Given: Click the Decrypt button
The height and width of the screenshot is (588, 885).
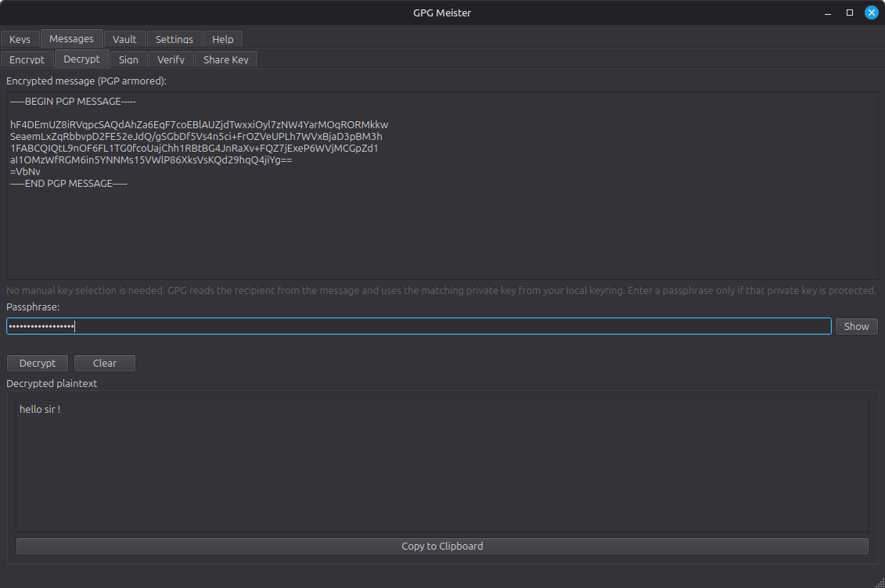Looking at the screenshot, I should (x=38, y=363).
